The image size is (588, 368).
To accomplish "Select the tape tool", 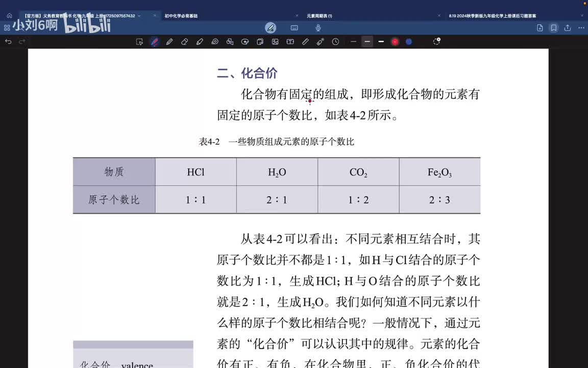I will (215, 42).
